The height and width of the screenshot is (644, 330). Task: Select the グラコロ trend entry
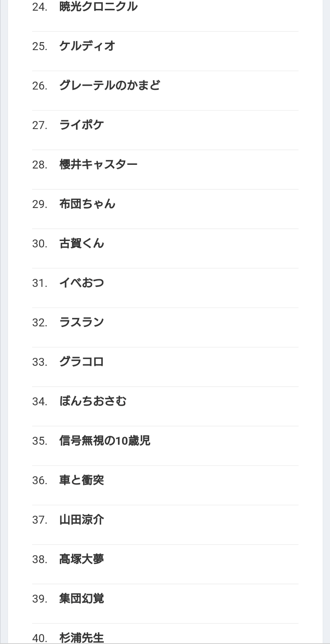81,362
